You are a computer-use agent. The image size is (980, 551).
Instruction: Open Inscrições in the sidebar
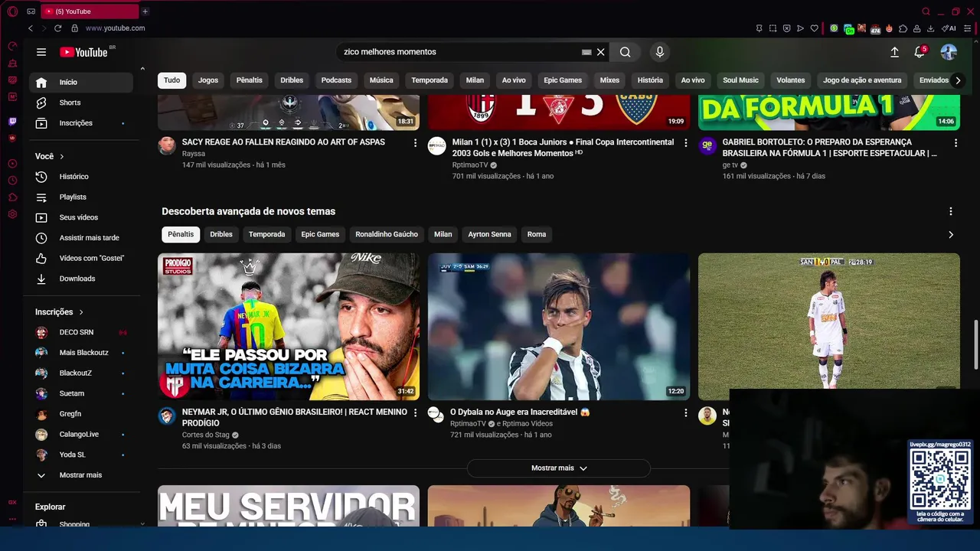[x=81, y=123]
